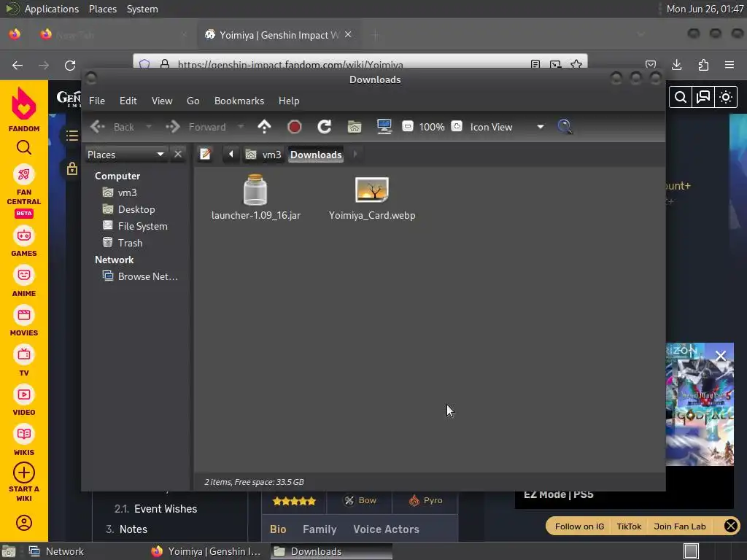Select Yoimiya_Card.webp image file
The height and width of the screenshot is (560, 747).
coord(372,198)
